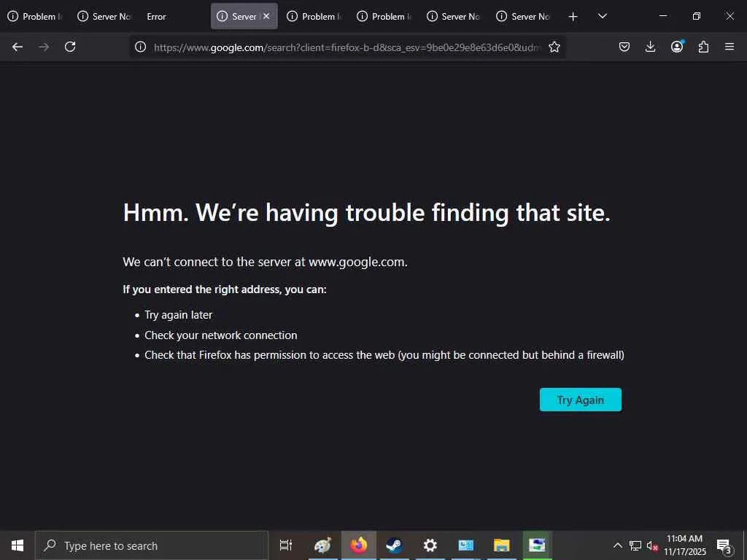Open the notification center with 3 alerts
The image size is (747, 560).
click(724, 545)
